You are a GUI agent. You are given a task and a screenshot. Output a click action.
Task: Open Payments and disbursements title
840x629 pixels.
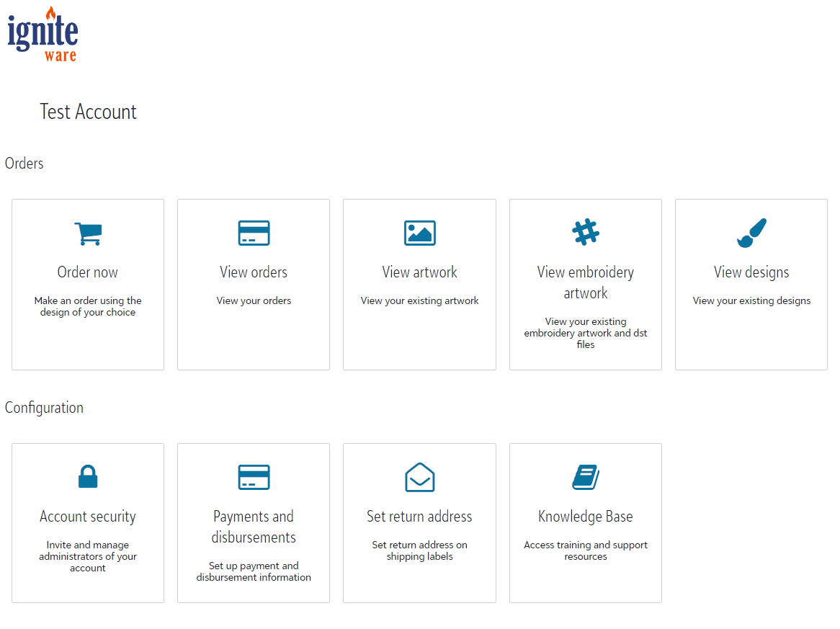click(x=254, y=527)
